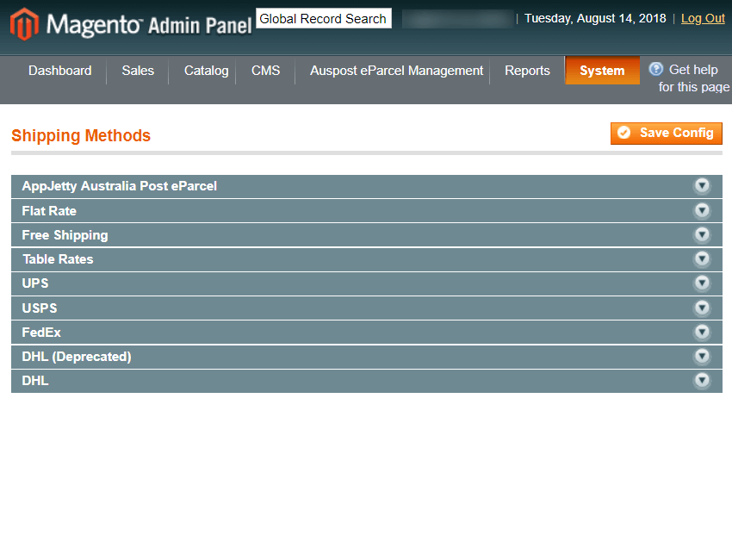Expand the Table Rates section arrow

(702, 258)
